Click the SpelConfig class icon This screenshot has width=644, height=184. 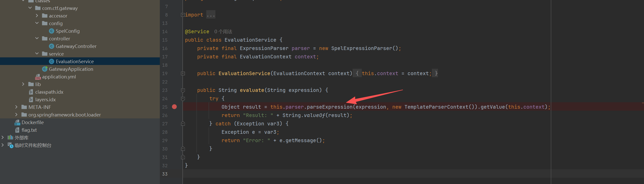pyautogui.click(x=52, y=31)
